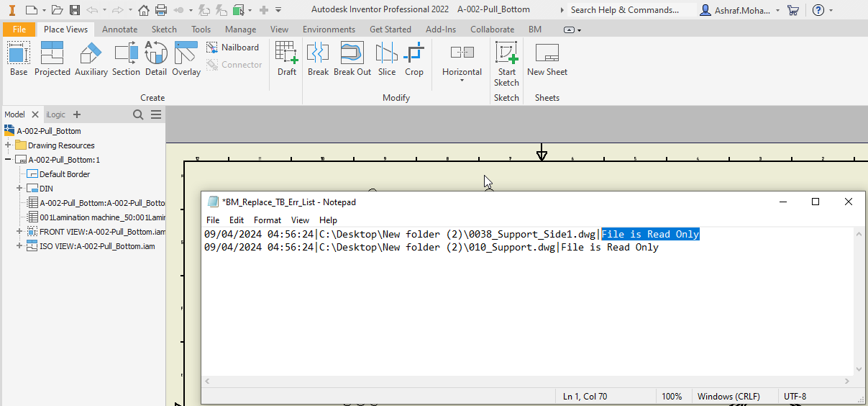Close the Model browser tab
This screenshot has height=406, width=868.
coord(35,114)
